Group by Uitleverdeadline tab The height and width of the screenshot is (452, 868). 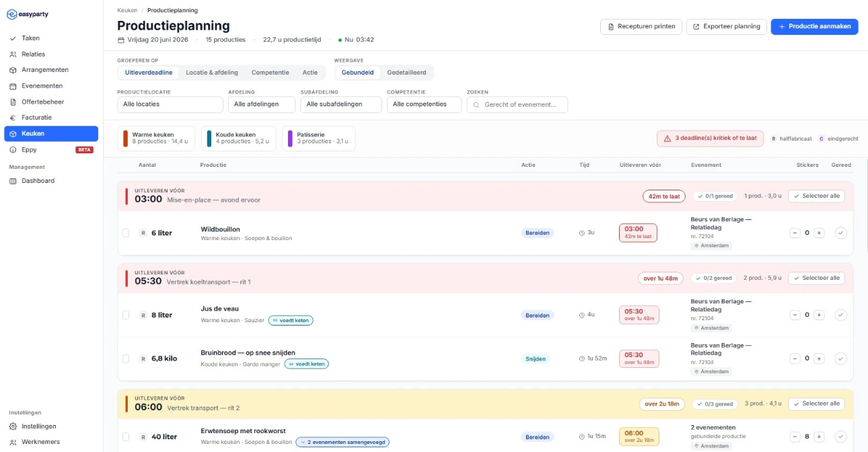149,73
